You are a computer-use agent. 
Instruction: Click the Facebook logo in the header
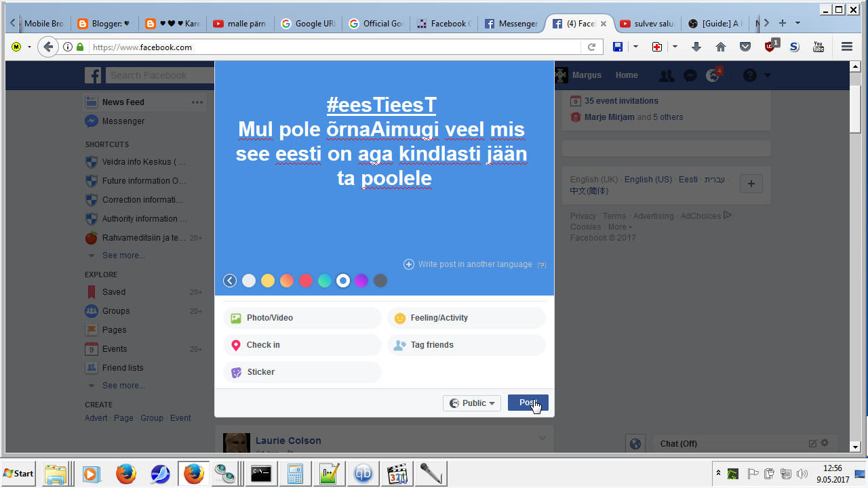93,75
